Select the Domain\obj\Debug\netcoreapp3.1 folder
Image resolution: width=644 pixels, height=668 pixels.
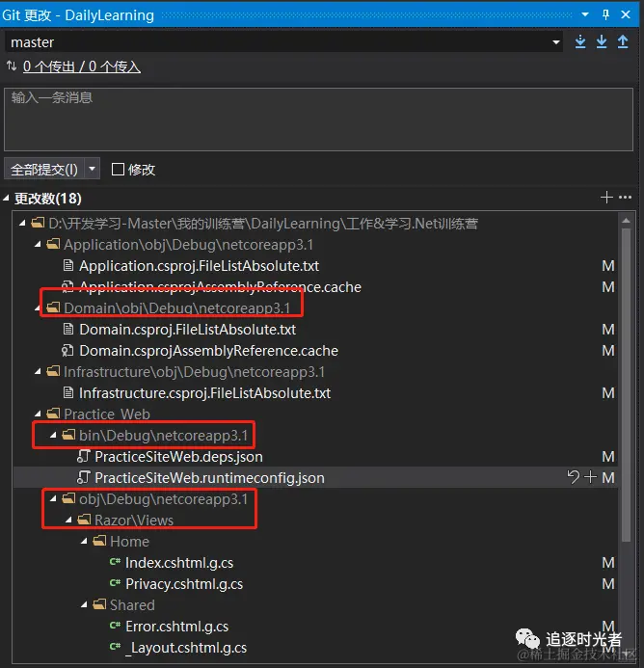tap(176, 308)
